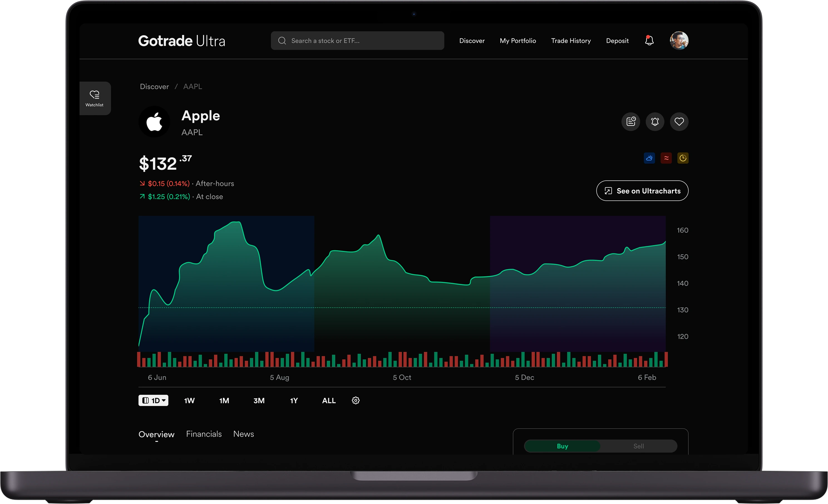This screenshot has width=828, height=504.
Task: Set a price alert with bell icon
Action: click(x=655, y=122)
